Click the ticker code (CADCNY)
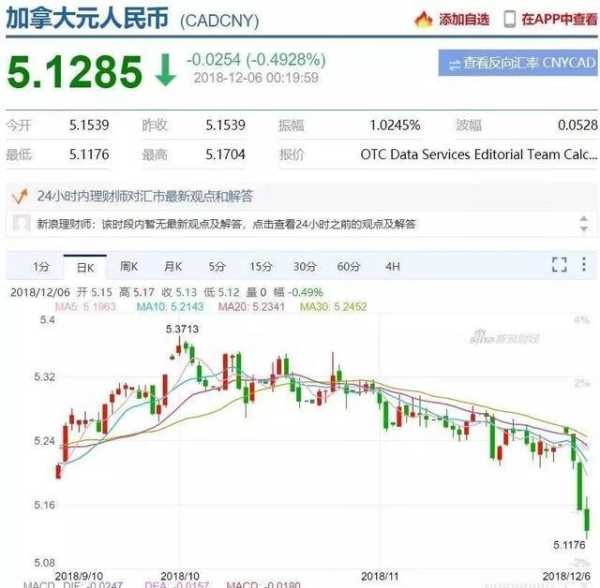 [220, 21]
